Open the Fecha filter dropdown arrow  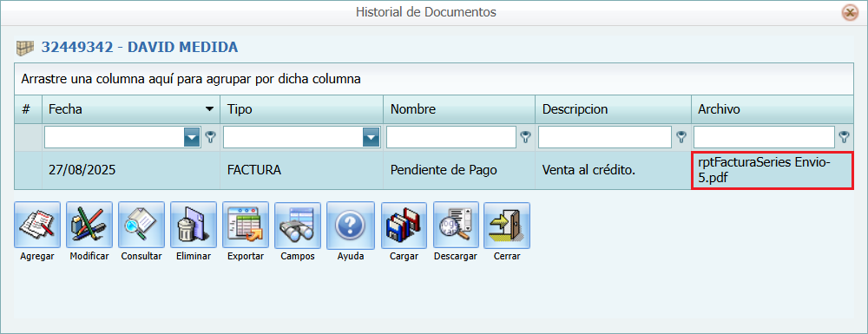pyautogui.click(x=192, y=137)
